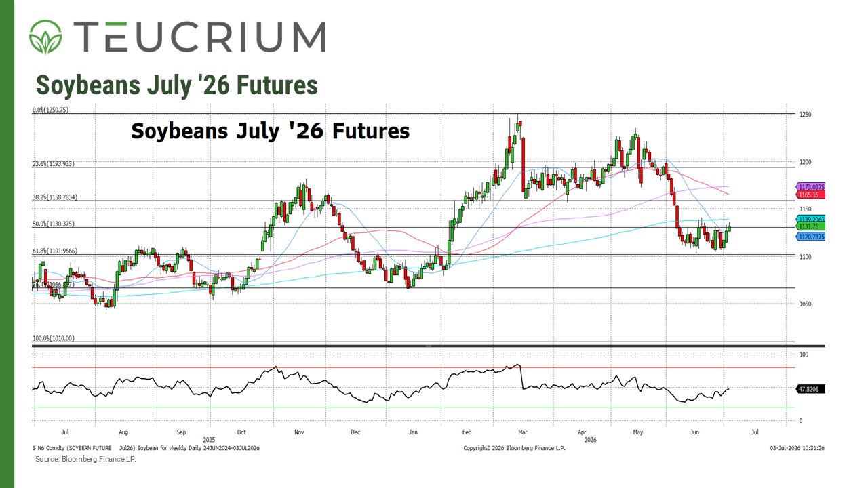Click the Jan month label on time axis

[414, 431]
